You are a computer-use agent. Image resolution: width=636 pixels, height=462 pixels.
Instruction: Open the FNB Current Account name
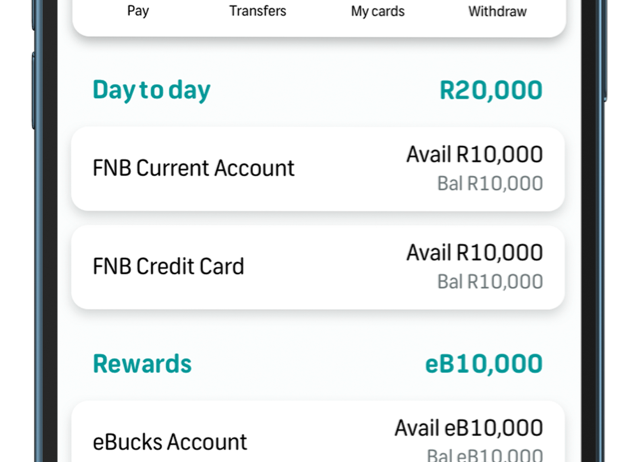click(193, 168)
